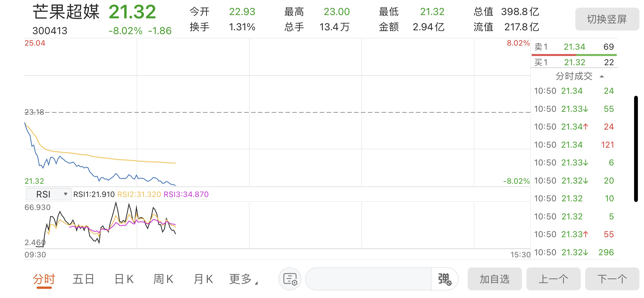
Task: Click the trade list scrollbar
Action: 636,149
